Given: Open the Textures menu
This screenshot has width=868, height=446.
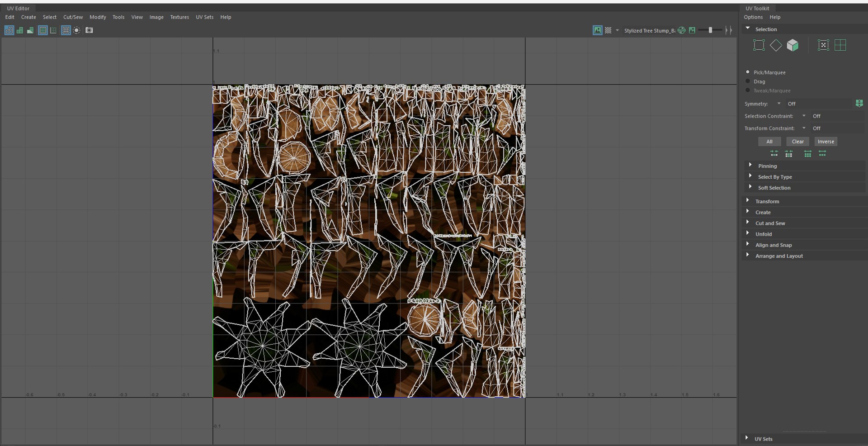Looking at the screenshot, I should (179, 17).
